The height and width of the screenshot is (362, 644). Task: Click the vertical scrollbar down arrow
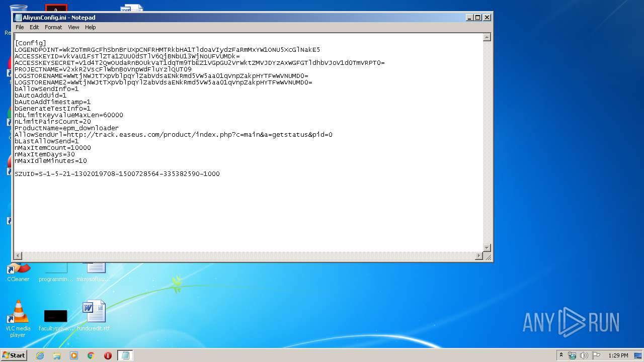click(487, 248)
